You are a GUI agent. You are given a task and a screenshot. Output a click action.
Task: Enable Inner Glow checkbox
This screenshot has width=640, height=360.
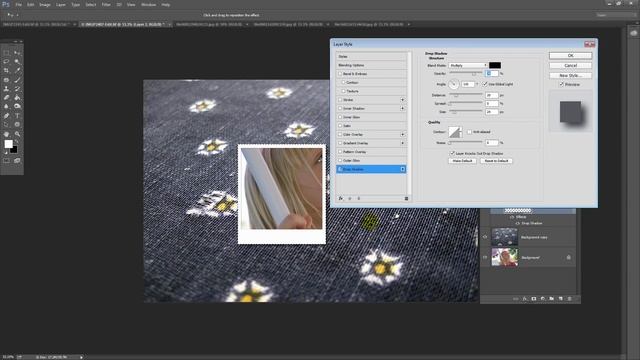pos(340,117)
